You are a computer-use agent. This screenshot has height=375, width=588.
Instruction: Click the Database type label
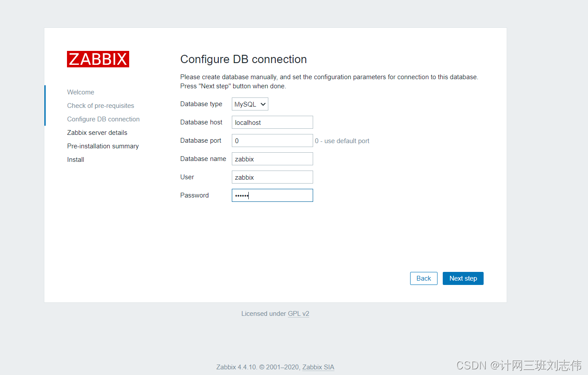click(201, 104)
